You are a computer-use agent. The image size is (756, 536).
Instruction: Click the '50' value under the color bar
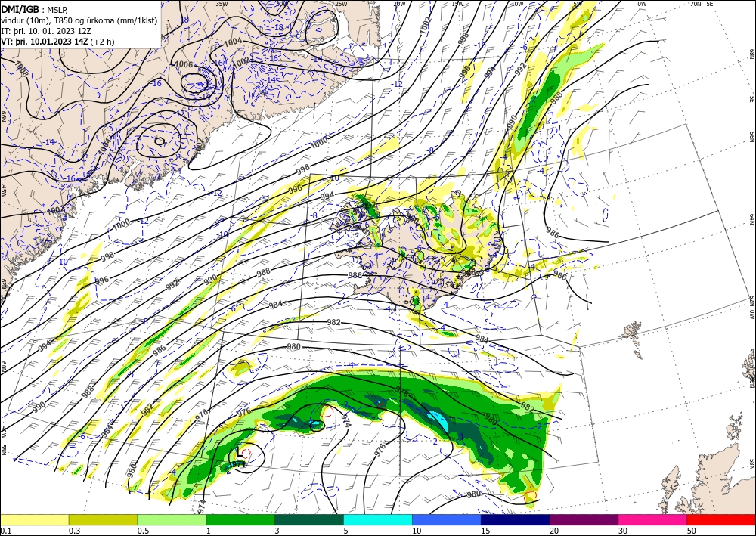pyautogui.click(x=692, y=531)
